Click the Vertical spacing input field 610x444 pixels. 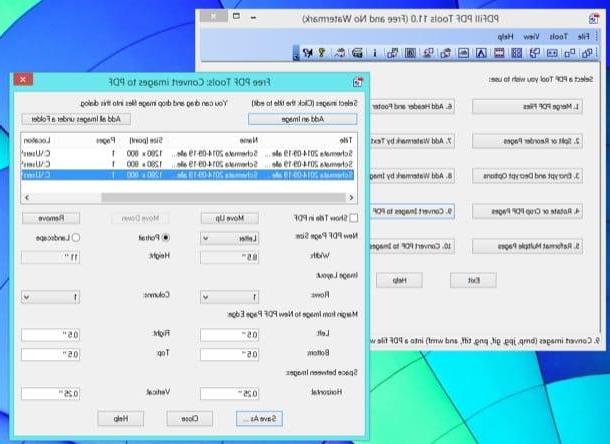point(51,393)
